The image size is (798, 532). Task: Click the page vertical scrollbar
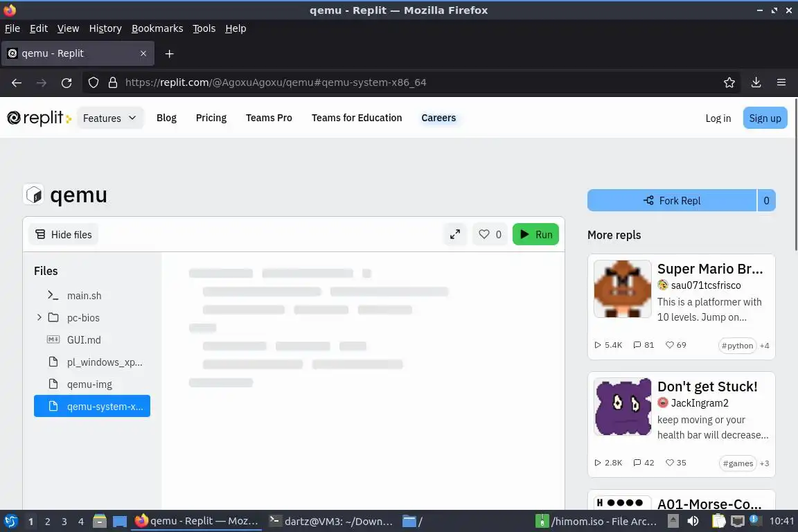click(795, 173)
